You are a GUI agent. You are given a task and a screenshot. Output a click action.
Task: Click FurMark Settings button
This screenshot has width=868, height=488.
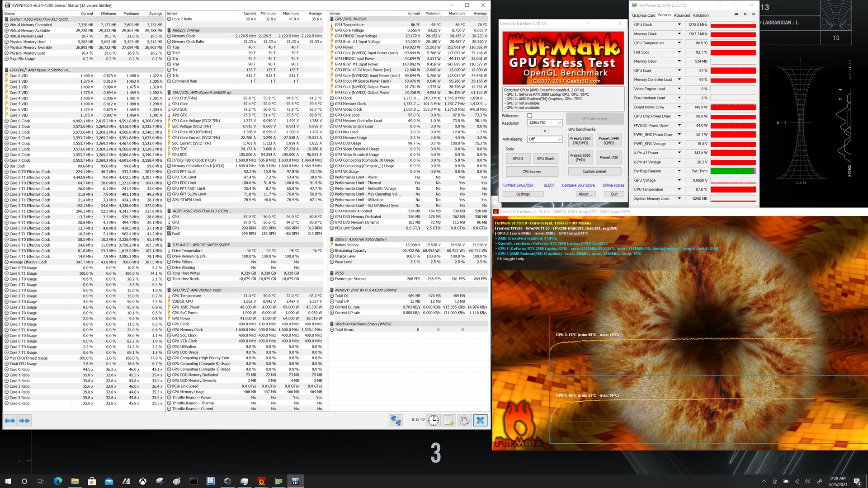click(x=523, y=194)
